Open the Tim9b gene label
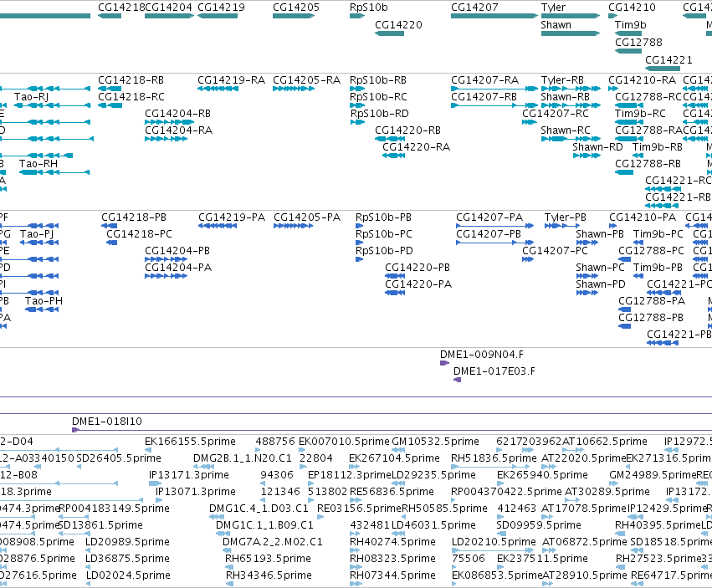 pos(630,25)
